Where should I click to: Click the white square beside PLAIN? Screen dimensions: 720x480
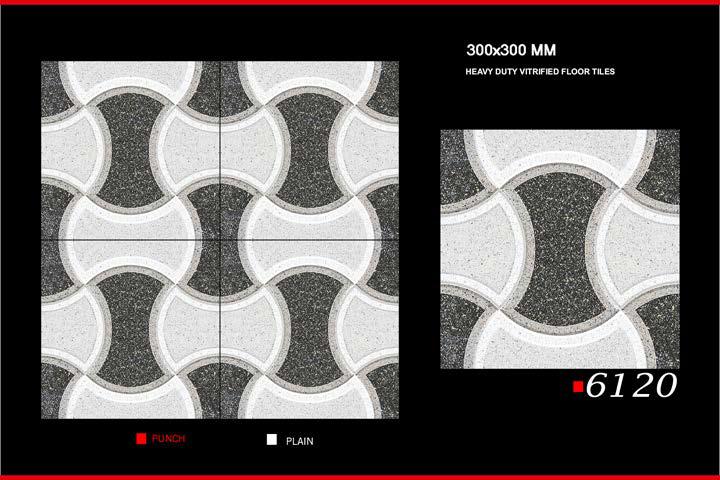click(x=272, y=440)
